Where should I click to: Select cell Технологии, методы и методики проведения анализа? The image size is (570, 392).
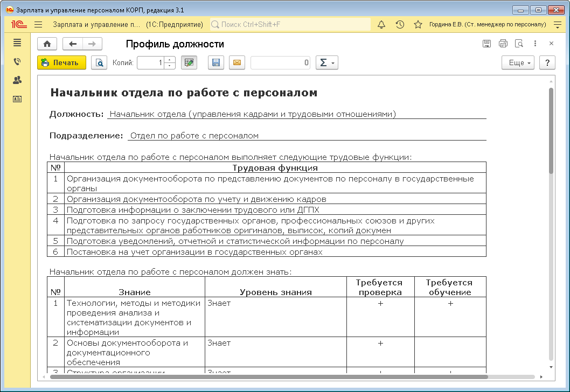[x=135, y=317]
